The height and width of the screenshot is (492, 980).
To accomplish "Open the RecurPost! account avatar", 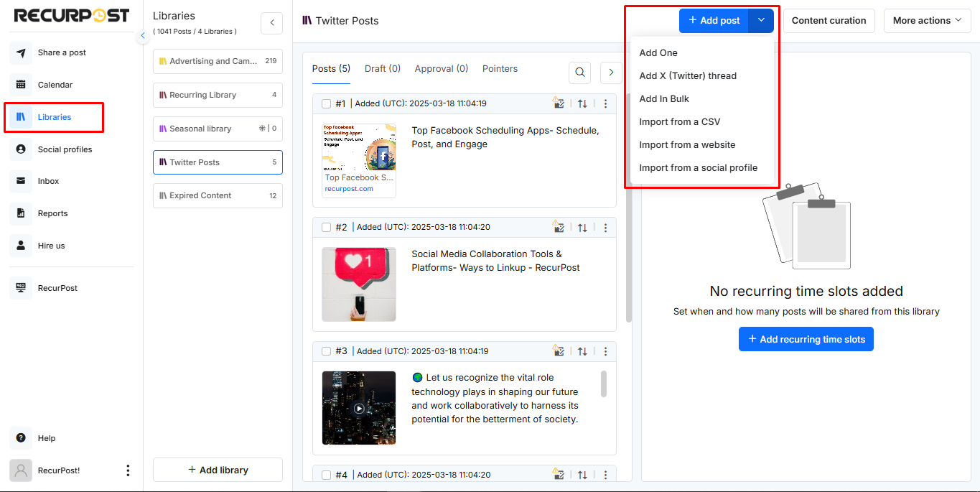I will (21, 470).
